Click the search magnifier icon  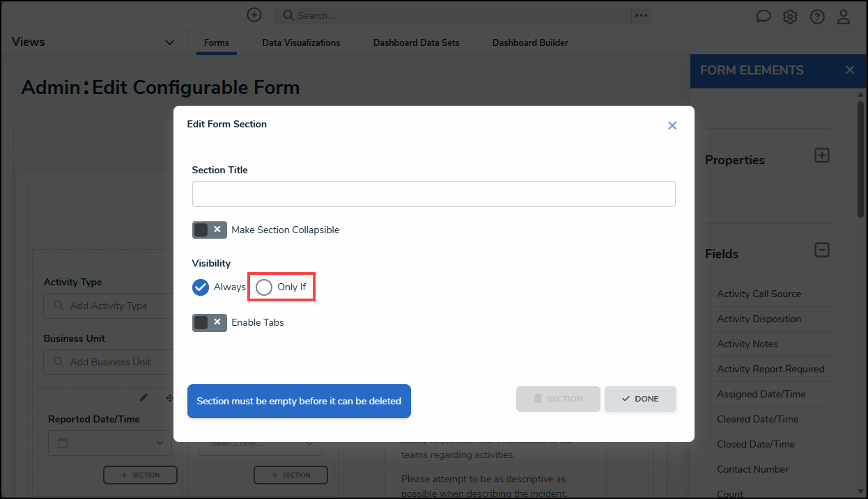pyautogui.click(x=287, y=15)
